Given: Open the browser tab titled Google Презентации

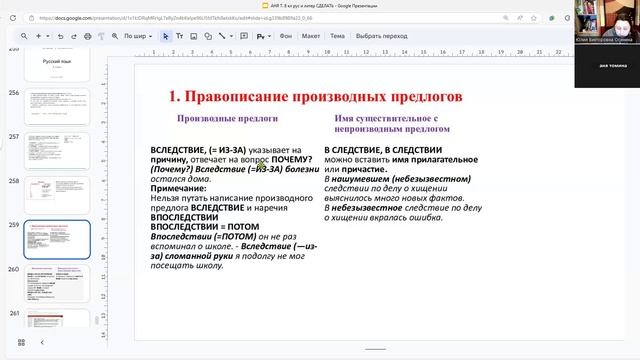Looking at the screenshot, I should pyautogui.click(x=320, y=6).
